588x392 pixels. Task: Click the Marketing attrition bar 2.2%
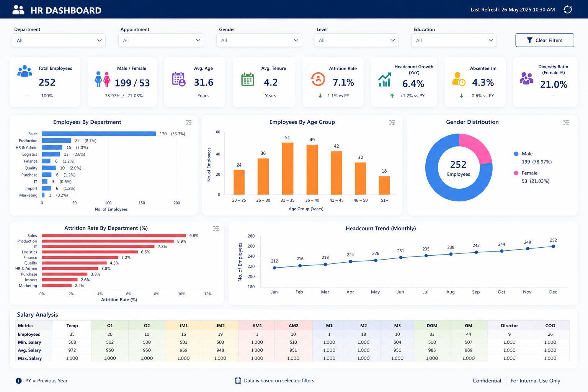click(x=57, y=286)
